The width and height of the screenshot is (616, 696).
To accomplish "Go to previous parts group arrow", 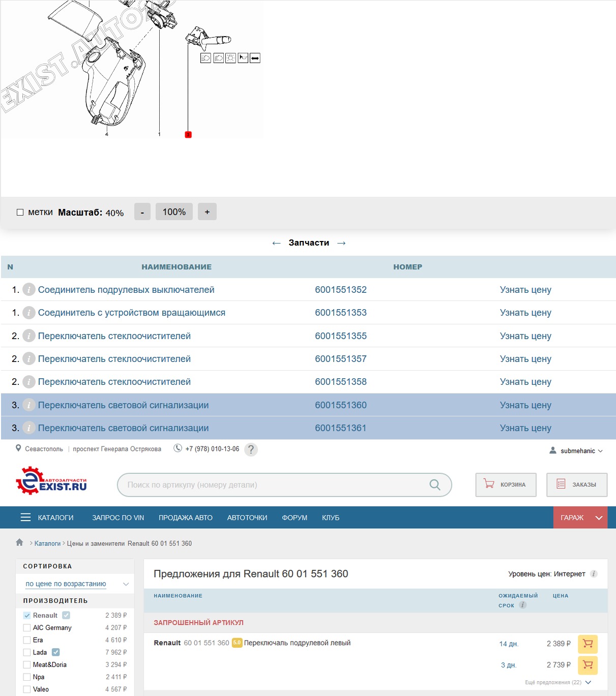I will coord(276,243).
